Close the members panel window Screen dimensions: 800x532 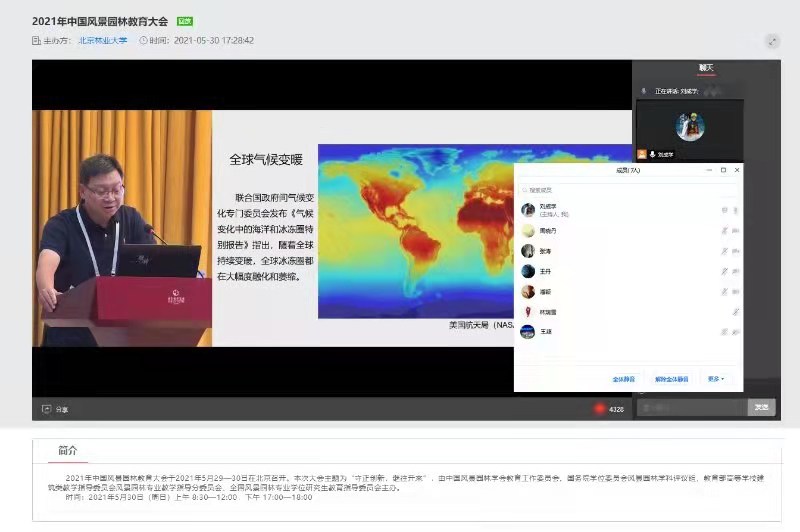(x=737, y=170)
